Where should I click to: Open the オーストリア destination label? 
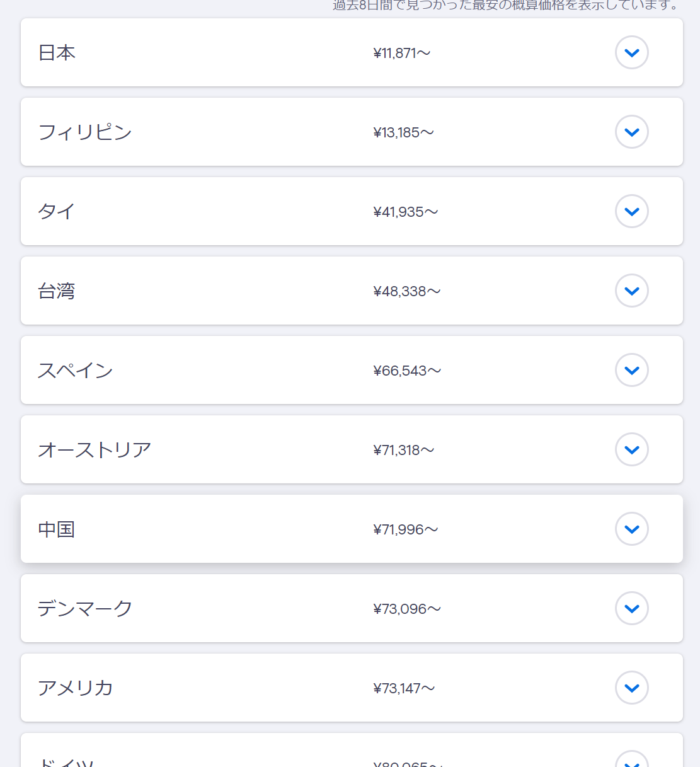pos(95,449)
